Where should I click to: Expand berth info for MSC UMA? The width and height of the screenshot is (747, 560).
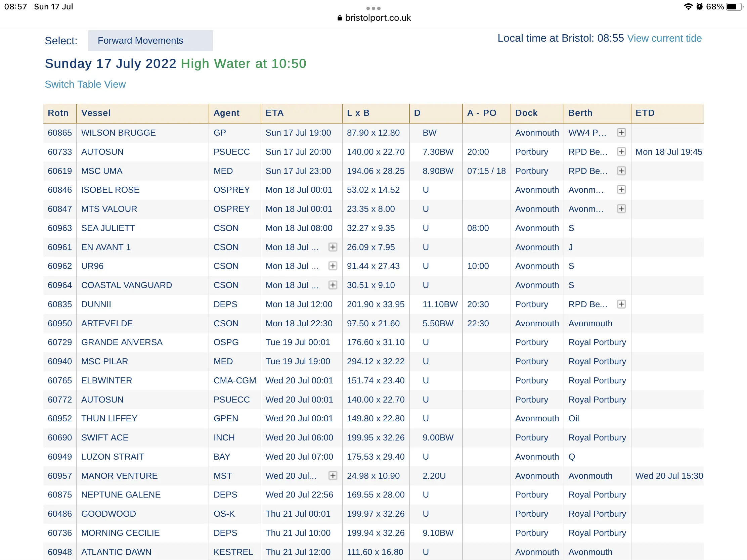tap(621, 171)
